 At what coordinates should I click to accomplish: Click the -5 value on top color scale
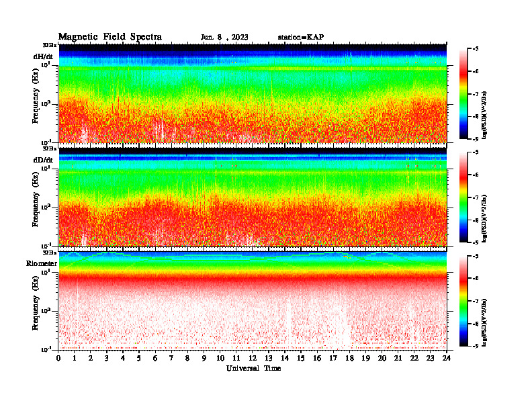click(476, 49)
